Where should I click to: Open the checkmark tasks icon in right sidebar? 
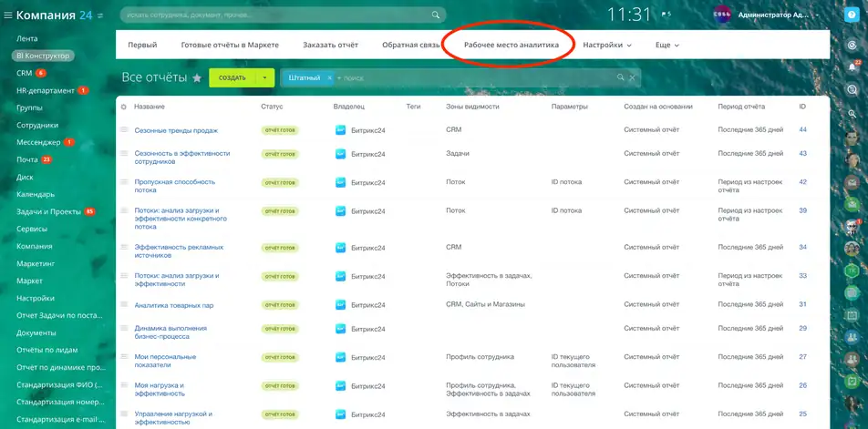[852, 381]
